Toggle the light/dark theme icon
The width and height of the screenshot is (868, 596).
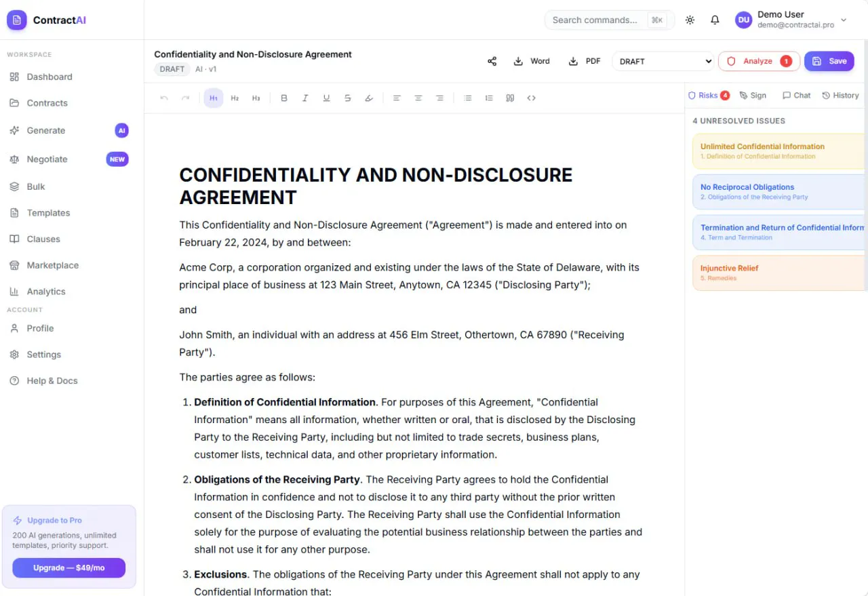[x=690, y=20]
